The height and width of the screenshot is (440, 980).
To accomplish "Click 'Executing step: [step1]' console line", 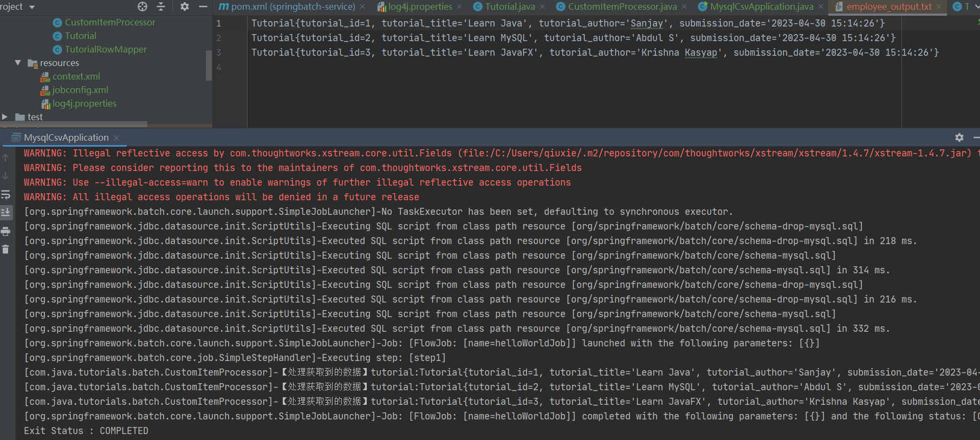I will coord(235,358).
